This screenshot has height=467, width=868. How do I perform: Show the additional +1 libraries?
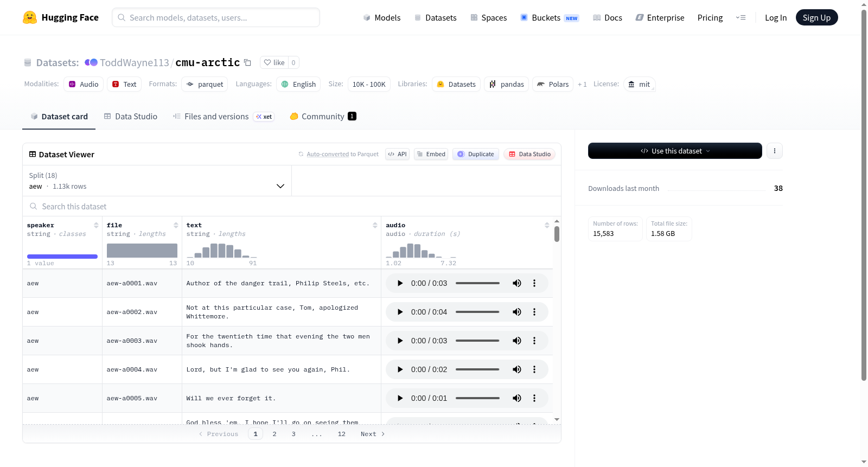point(582,84)
